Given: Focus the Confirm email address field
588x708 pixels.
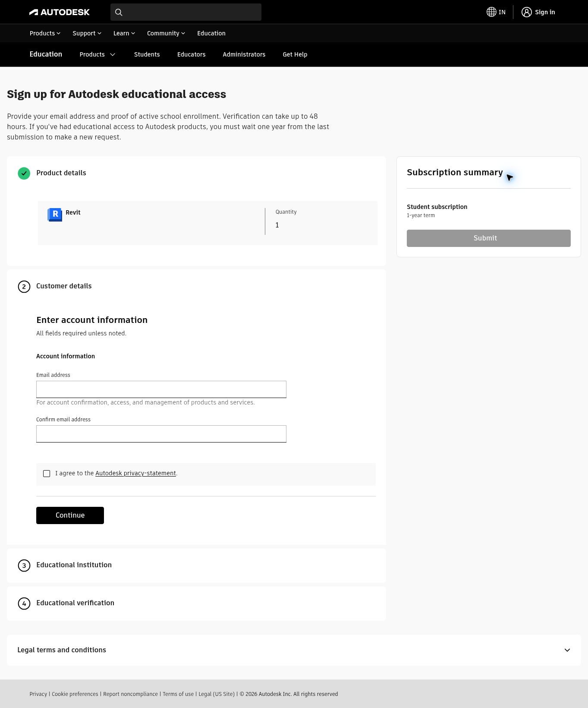Looking at the screenshot, I should [161, 434].
